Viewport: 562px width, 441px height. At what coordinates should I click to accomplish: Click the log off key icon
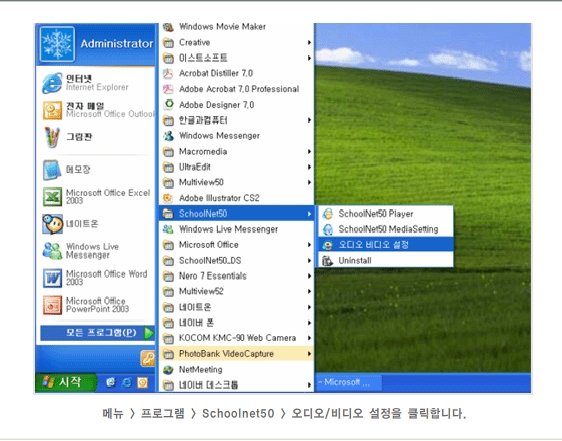coord(148,358)
